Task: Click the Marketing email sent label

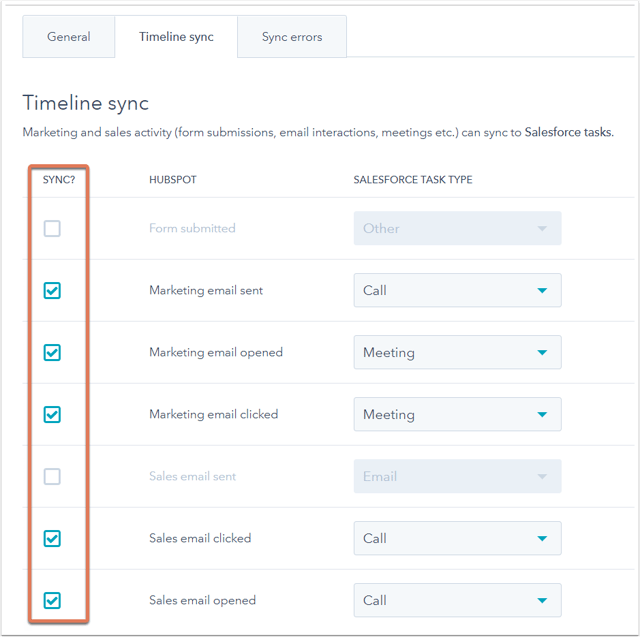Action: 206,291
